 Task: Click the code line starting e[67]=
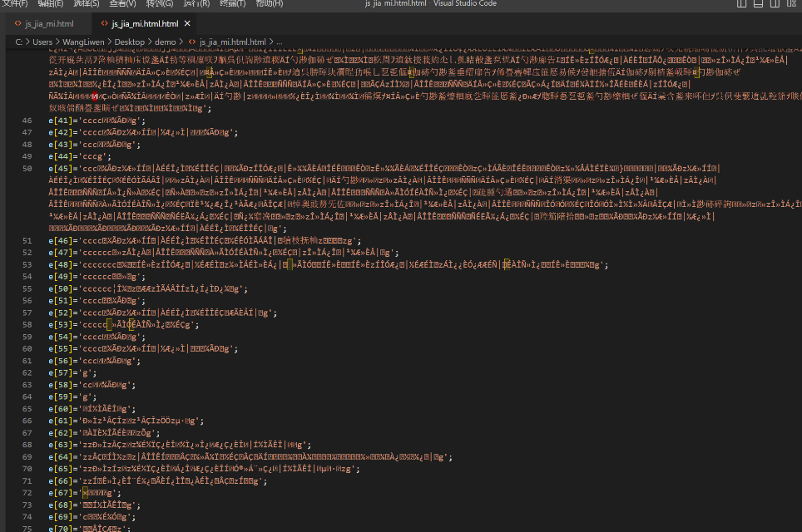(85, 493)
